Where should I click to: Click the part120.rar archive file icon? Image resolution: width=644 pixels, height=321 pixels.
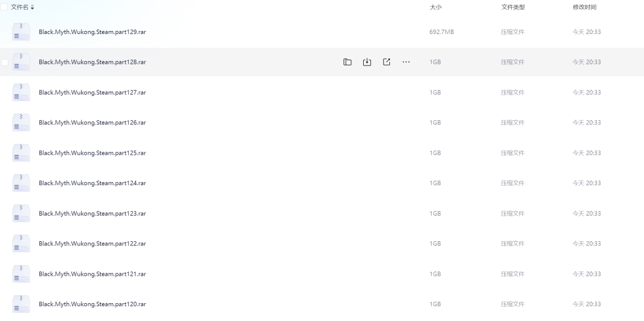click(21, 304)
